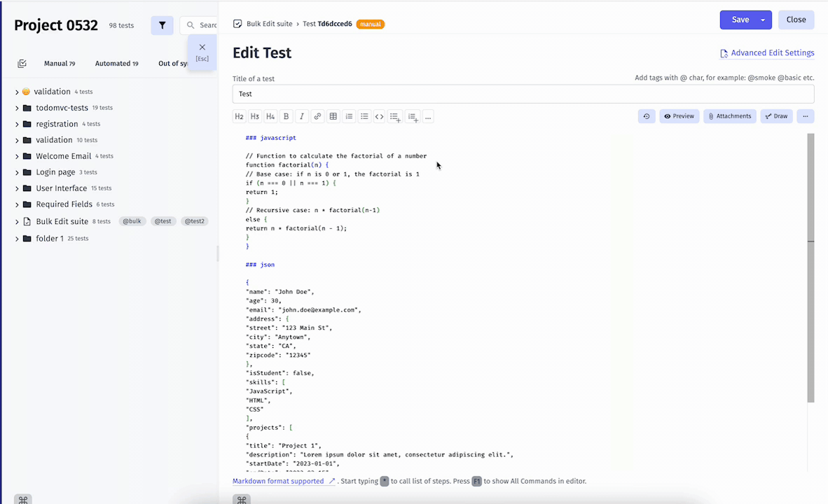Image resolution: width=828 pixels, height=504 pixels.
Task: Open the ellipsis menu right of Draw
Action: click(806, 116)
